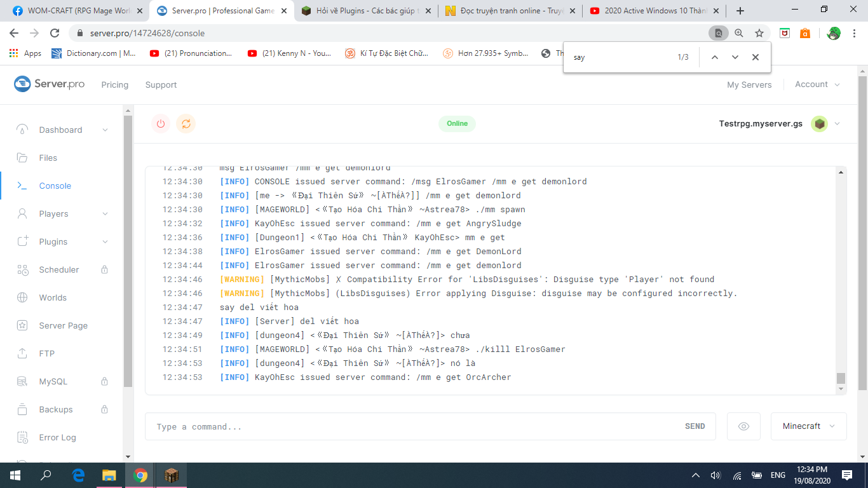
Task: Open FTP in the sidebar
Action: [x=46, y=353]
